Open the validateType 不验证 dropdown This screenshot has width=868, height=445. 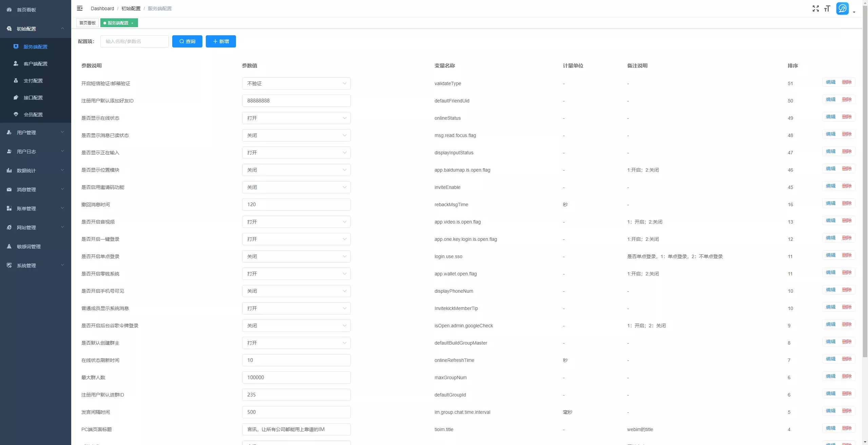point(296,83)
